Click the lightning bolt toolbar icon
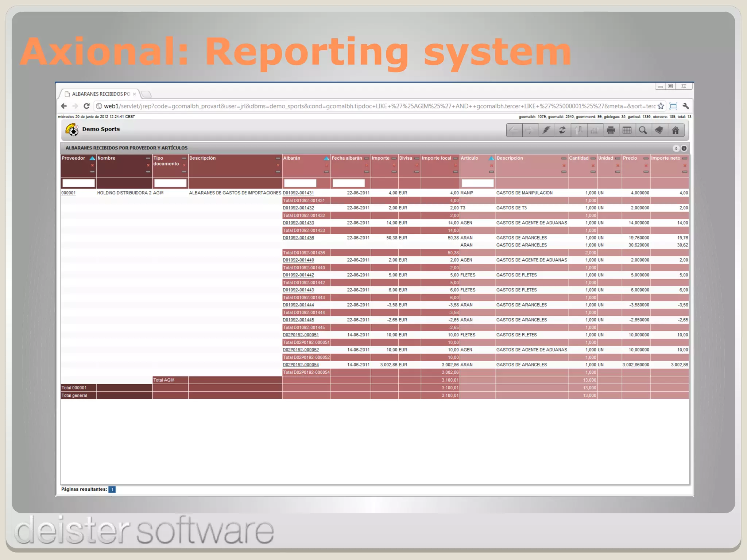Image resolution: width=747 pixels, height=560 pixels. [x=546, y=130]
